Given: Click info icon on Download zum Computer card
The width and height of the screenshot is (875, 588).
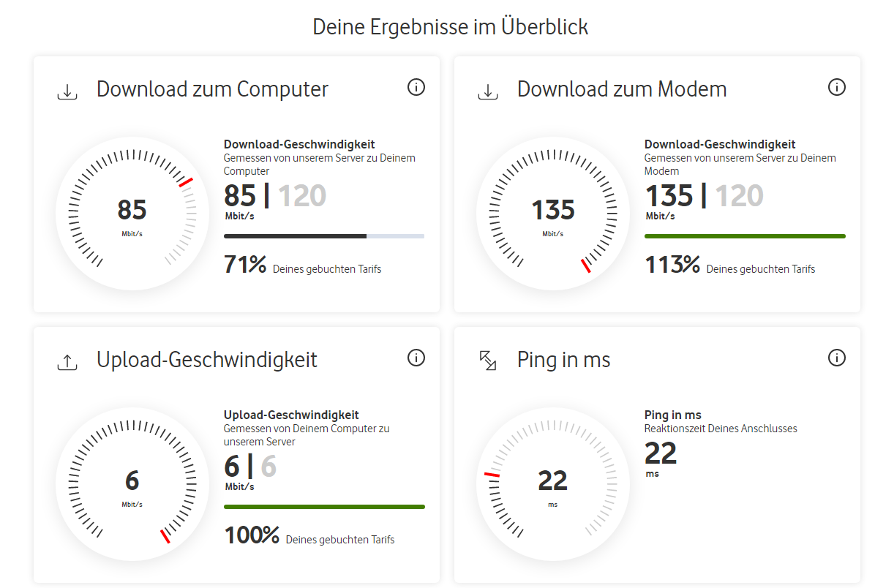Looking at the screenshot, I should 416,88.
